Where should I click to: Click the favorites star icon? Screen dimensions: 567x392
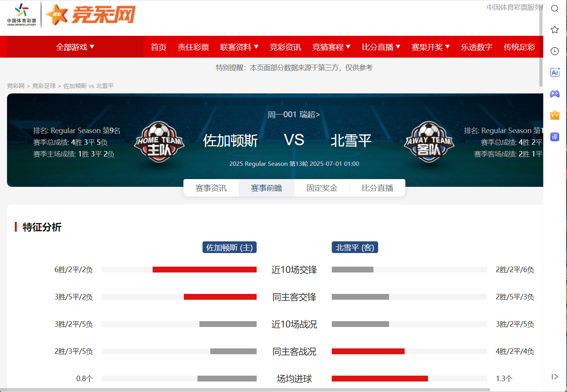[555, 30]
